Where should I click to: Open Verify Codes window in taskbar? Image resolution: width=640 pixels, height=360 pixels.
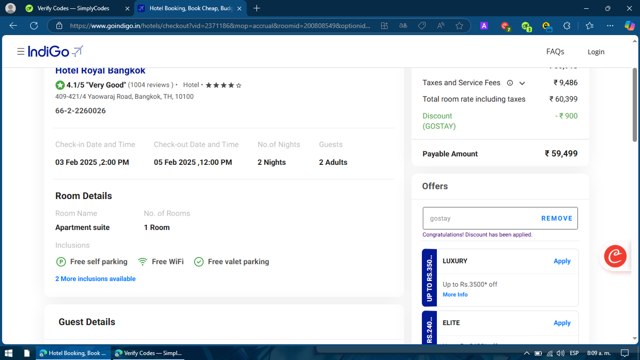pyautogui.click(x=149, y=353)
